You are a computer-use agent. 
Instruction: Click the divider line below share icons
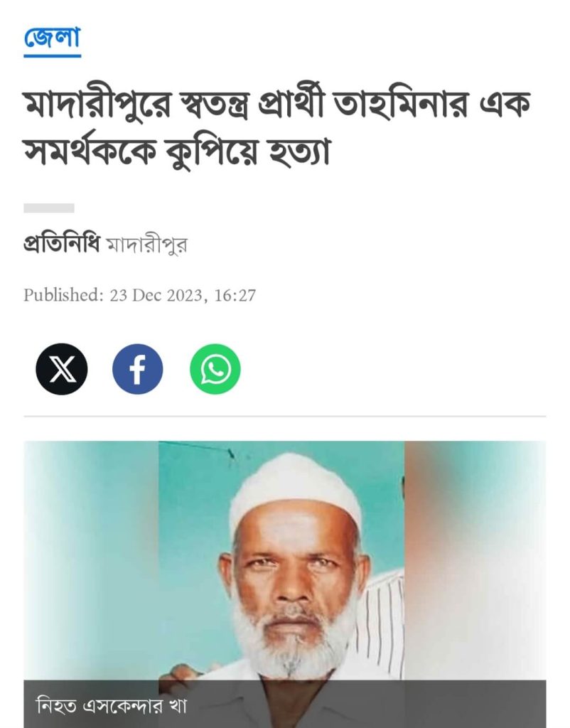click(284, 416)
